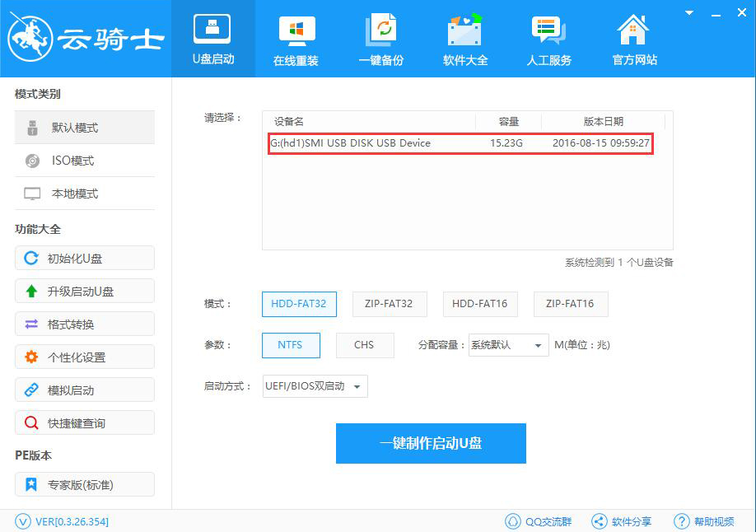Click the 容量 column header
This screenshot has height=532, width=756.
[x=508, y=122]
